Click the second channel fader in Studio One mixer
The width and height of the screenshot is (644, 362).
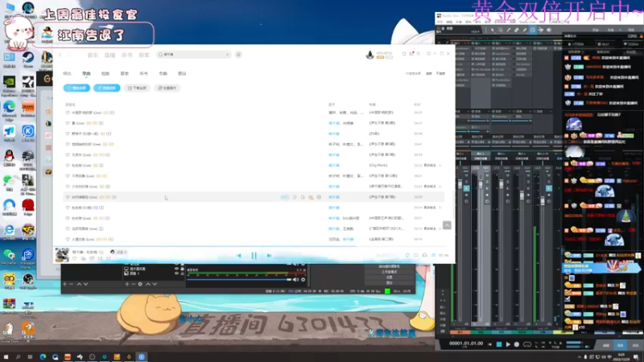coord(481,185)
